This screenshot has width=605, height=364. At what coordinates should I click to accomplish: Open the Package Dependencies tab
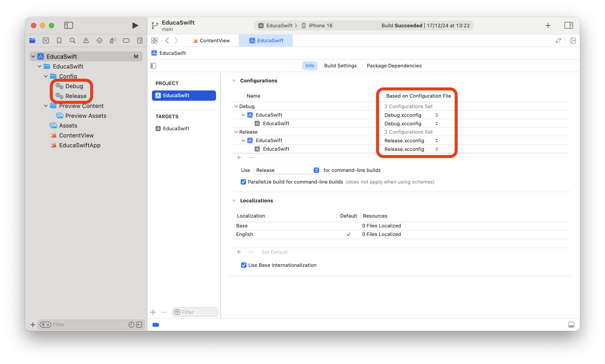[x=394, y=66]
